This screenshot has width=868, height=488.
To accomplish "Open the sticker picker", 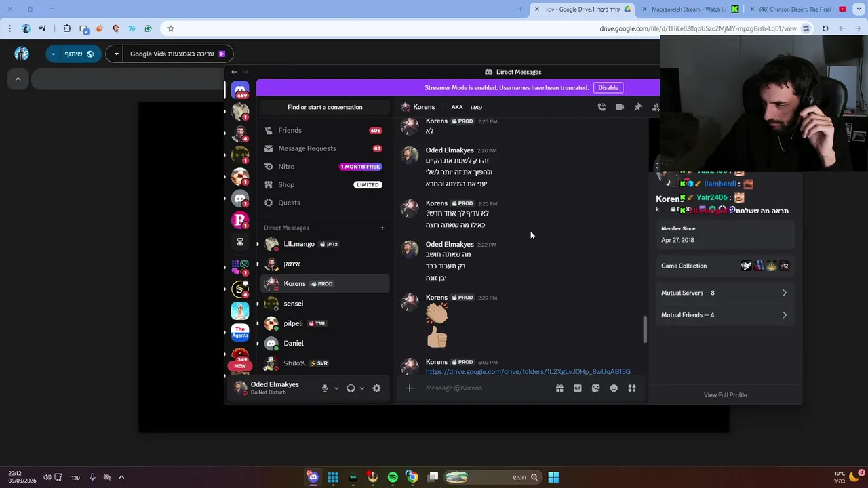I will (595, 388).
